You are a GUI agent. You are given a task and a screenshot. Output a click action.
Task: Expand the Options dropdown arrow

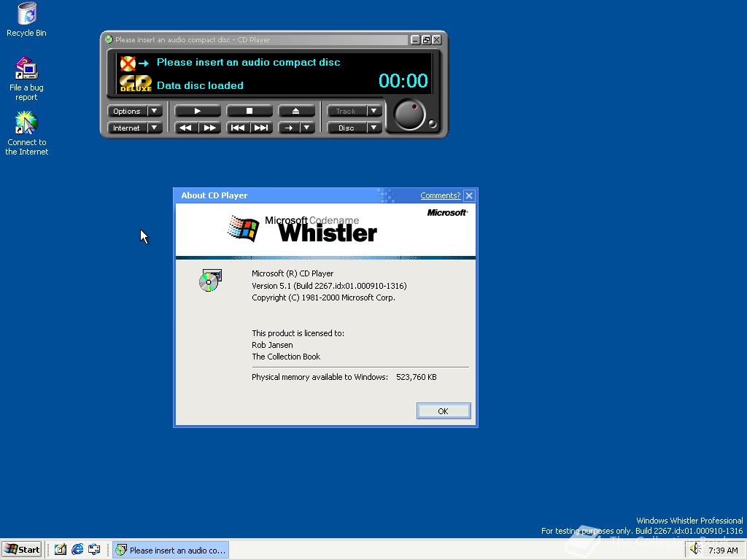click(x=155, y=111)
